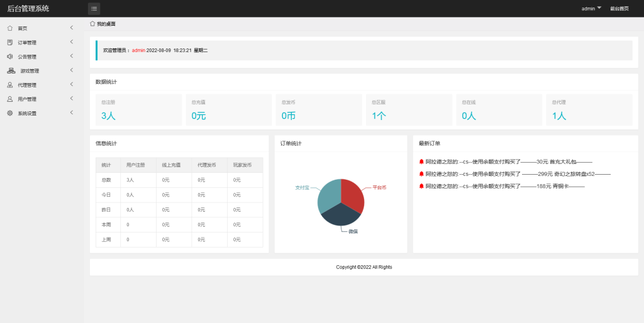Viewport: 644px width, 323px height.
Task: Open the 游戏管理 sidebar menu
Action: [x=42, y=70]
